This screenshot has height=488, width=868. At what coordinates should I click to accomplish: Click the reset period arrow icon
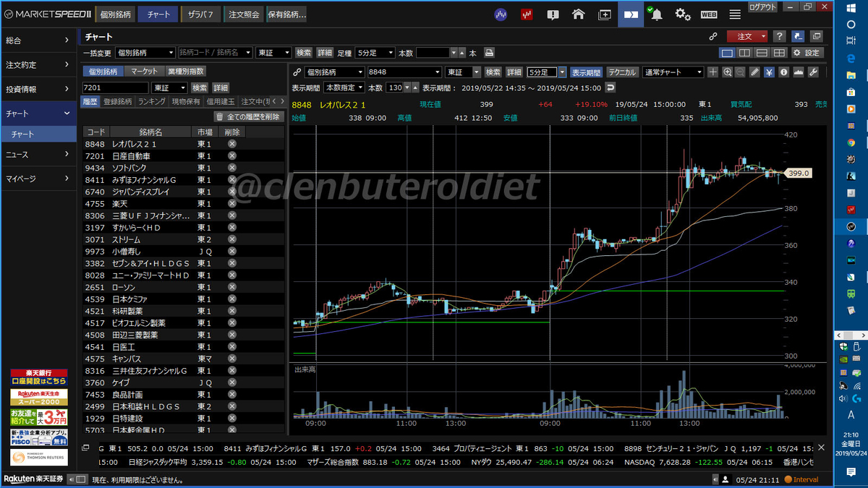(x=610, y=87)
